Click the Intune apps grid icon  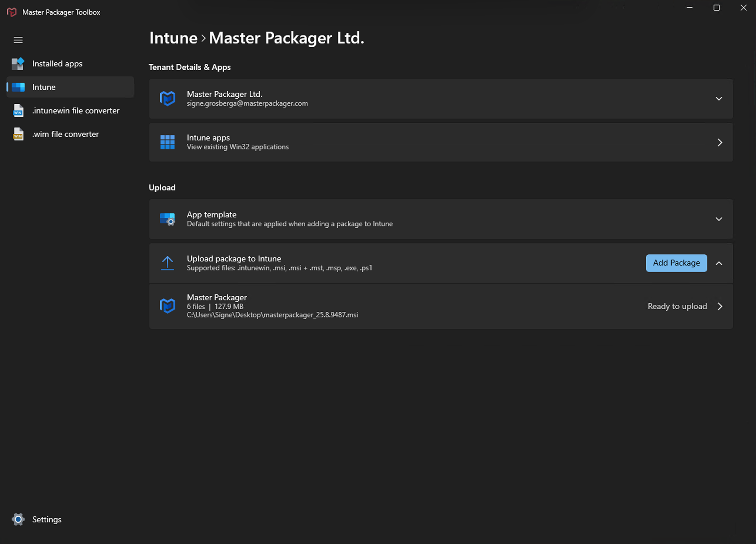point(167,142)
